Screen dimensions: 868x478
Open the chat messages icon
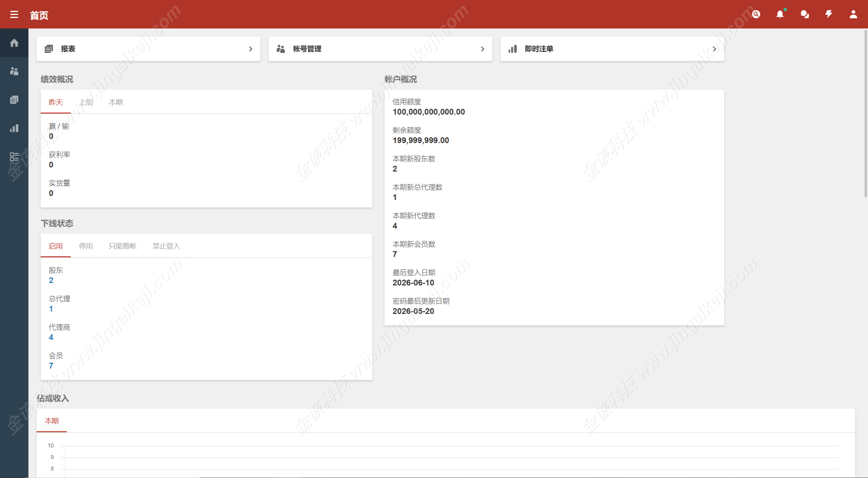point(804,14)
